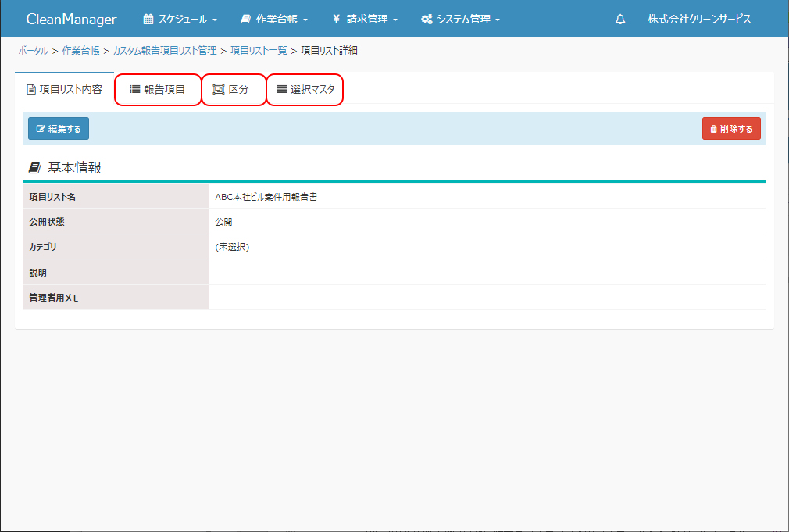Click the calendar icon beside スケジュール
The width and height of the screenshot is (789, 532).
point(148,20)
